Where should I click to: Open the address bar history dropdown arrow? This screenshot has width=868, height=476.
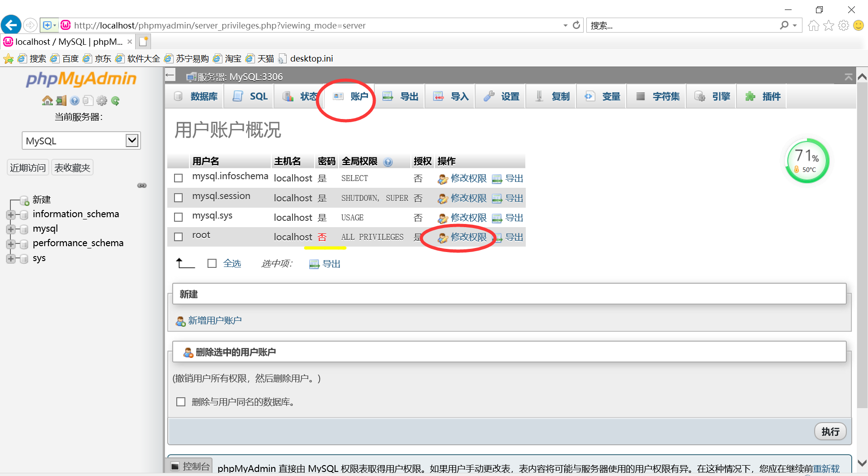tap(565, 25)
